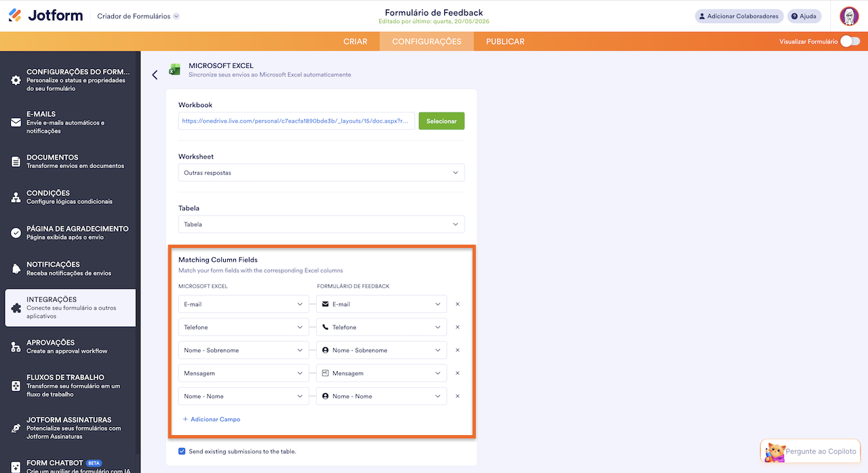Open Excel column dropdown for Telefone
Screen dimensions: 868x473
click(x=243, y=327)
